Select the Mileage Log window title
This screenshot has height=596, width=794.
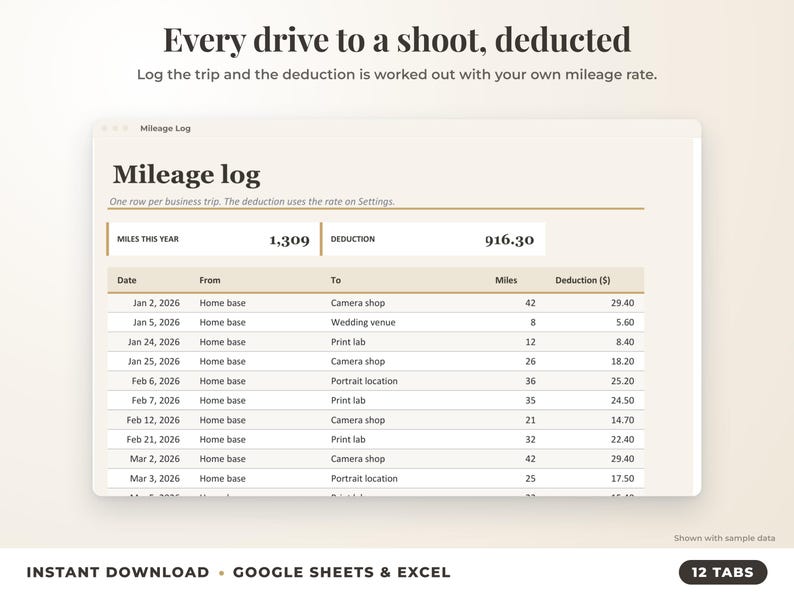[x=165, y=128]
